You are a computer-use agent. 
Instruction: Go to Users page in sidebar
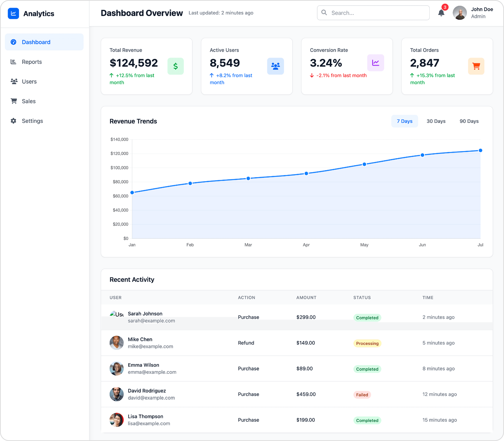pyautogui.click(x=29, y=81)
